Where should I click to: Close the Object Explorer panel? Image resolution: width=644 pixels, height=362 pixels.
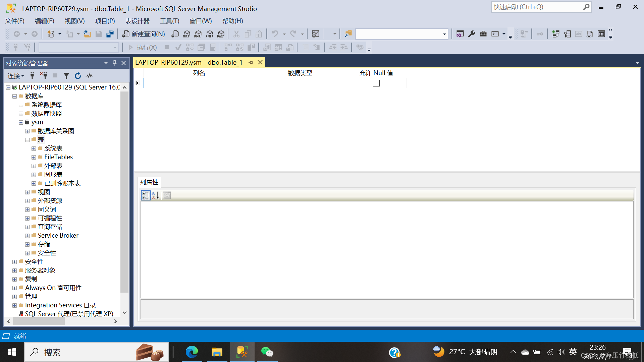click(123, 63)
